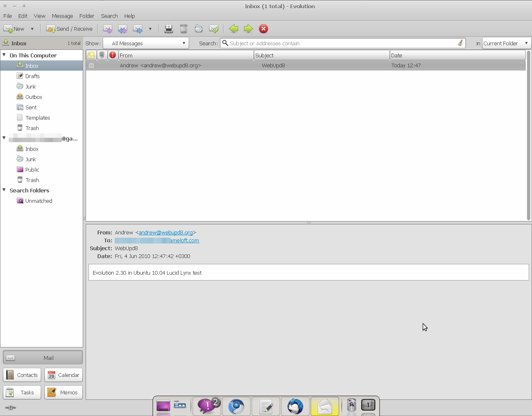Open the text editor dock icon
The width and height of the screenshot is (532, 416).
266,406
